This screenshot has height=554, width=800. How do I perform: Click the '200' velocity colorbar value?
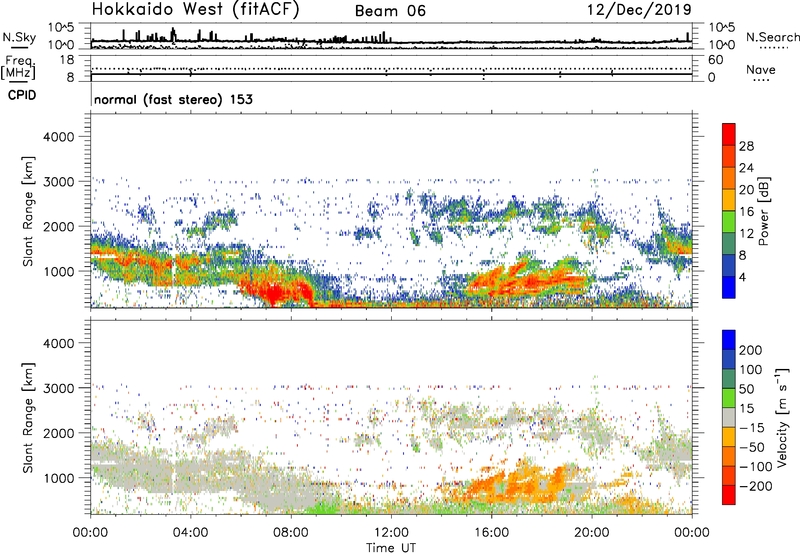[751, 350]
